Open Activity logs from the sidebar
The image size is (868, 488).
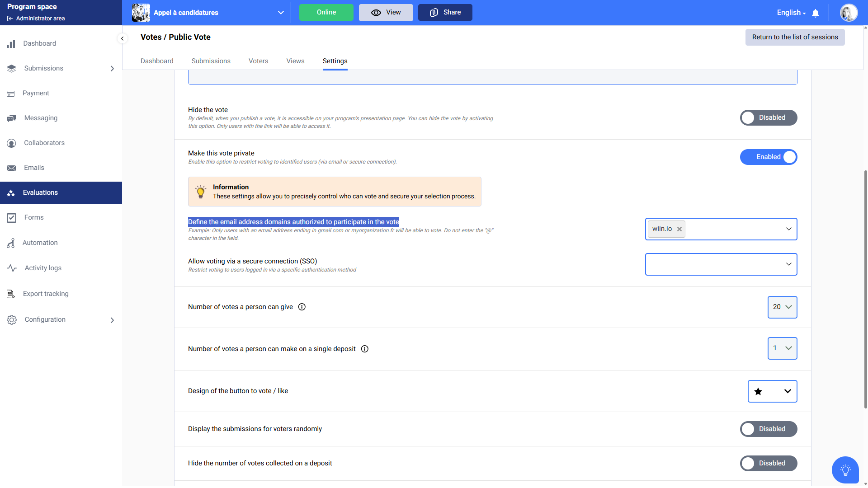pos(43,268)
